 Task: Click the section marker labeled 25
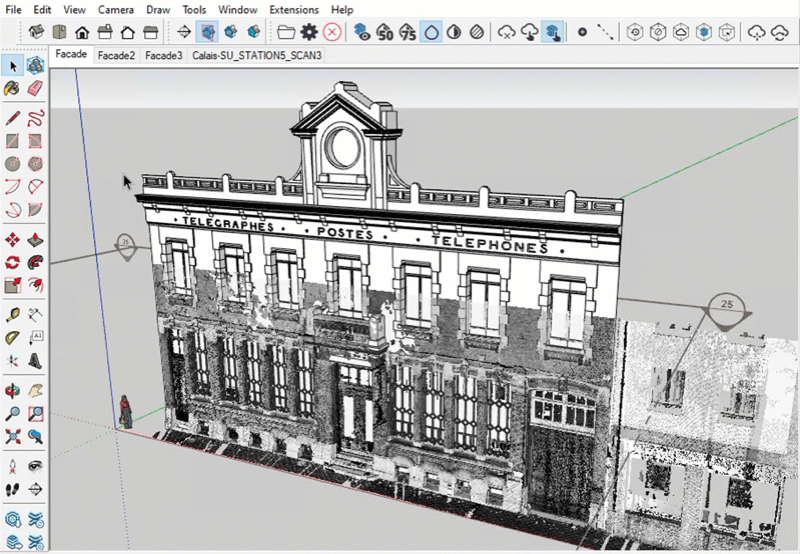pos(726,303)
